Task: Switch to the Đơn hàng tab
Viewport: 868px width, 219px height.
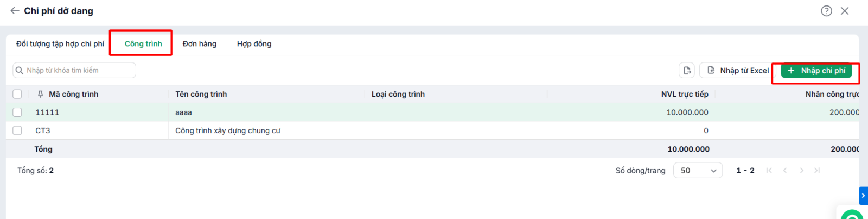Action: click(x=200, y=44)
